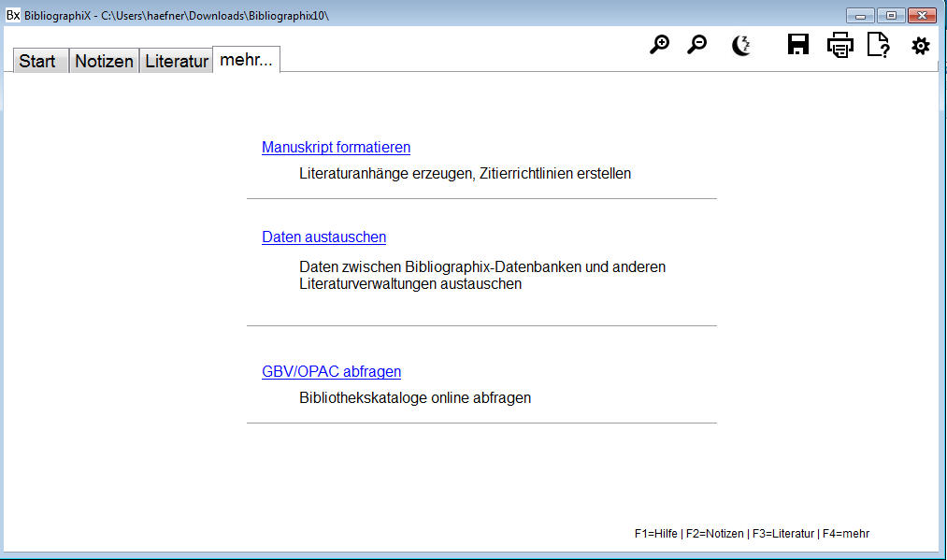The height and width of the screenshot is (560, 947).
Task: Click the text Bibliothekskataloge online abfragen
Action: 415,398
